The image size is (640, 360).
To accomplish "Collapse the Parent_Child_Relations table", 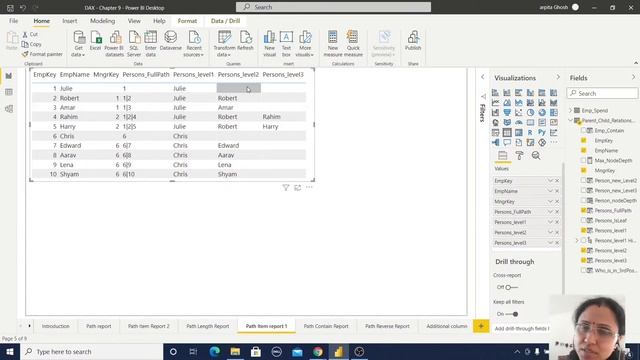I will coord(571,120).
